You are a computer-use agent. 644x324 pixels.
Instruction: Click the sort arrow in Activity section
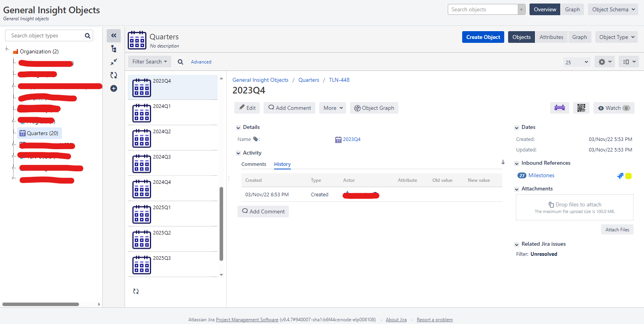503,162
